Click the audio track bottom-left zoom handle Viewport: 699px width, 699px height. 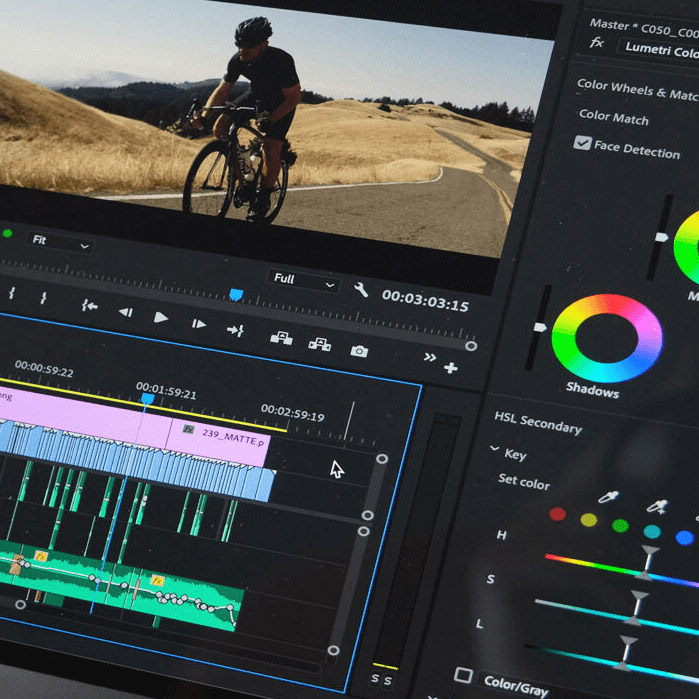click(21, 605)
